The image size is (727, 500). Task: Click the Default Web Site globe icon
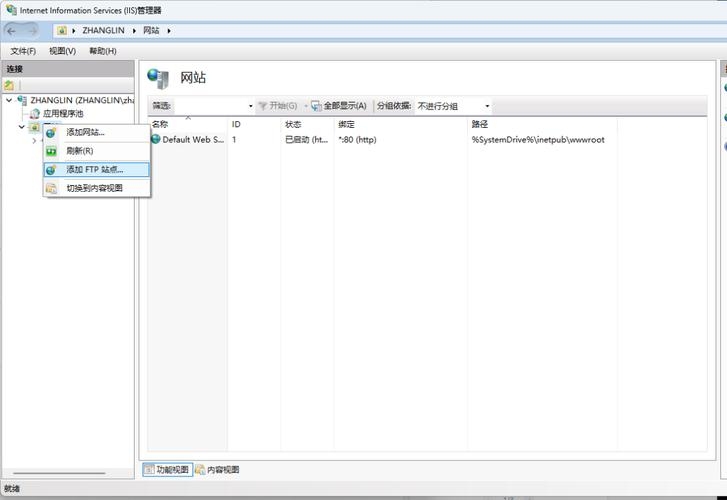click(x=156, y=140)
